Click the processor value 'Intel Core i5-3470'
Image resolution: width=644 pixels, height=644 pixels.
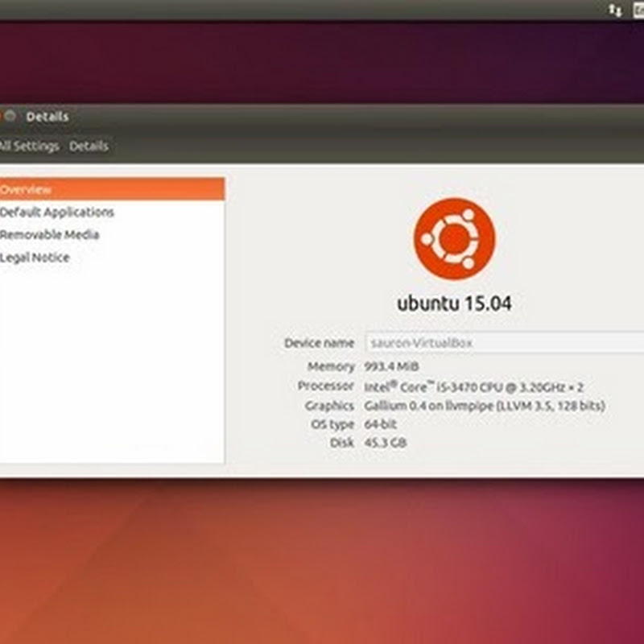pyautogui.click(x=473, y=386)
